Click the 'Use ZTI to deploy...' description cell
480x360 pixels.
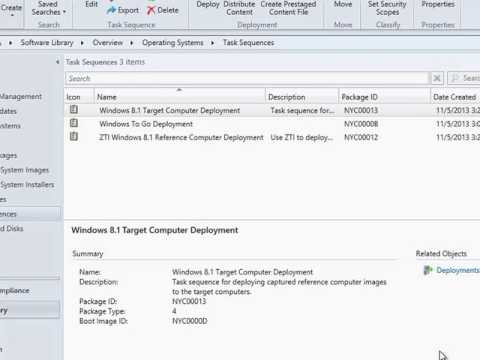(x=301, y=137)
